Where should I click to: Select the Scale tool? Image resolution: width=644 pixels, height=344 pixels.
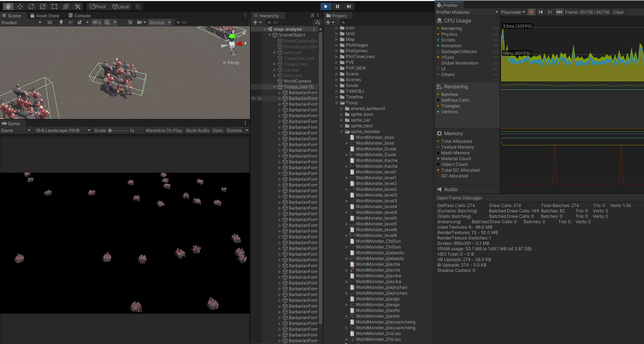(x=43, y=6)
